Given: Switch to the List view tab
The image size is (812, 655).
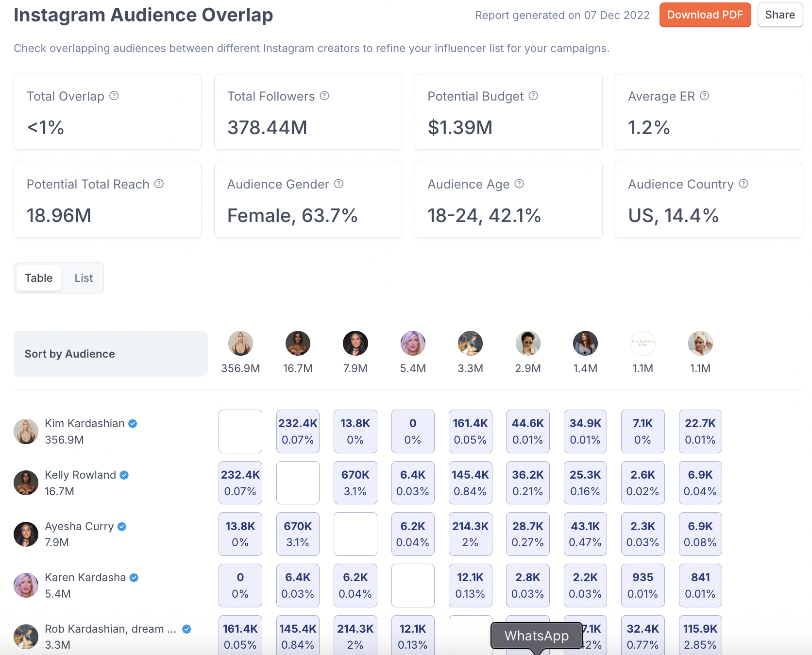Looking at the screenshot, I should point(84,278).
